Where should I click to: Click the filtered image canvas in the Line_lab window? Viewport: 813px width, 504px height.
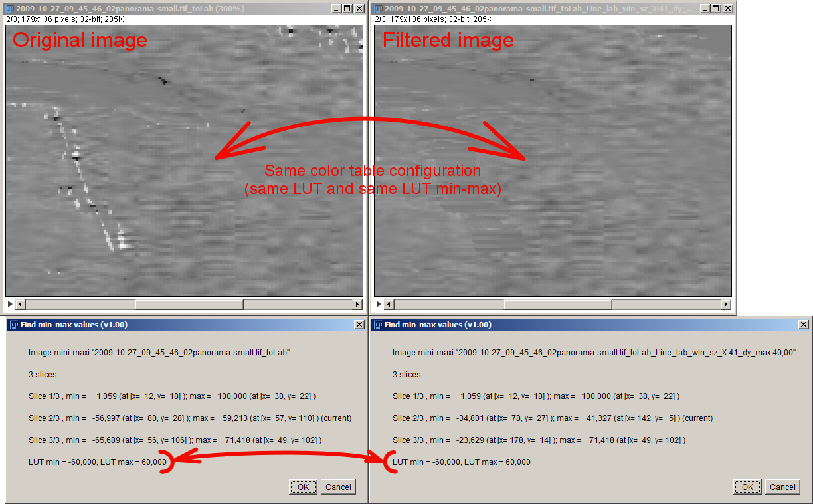[553, 161]
